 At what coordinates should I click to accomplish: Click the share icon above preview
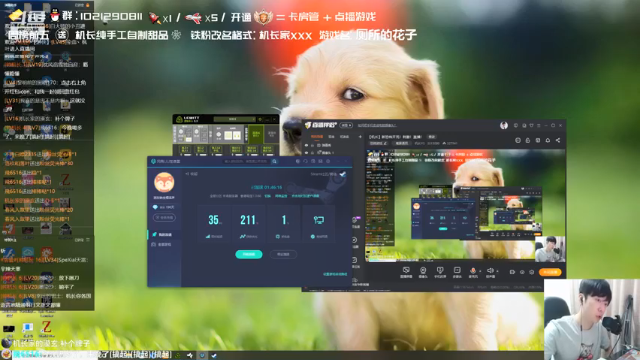[558, 140]
